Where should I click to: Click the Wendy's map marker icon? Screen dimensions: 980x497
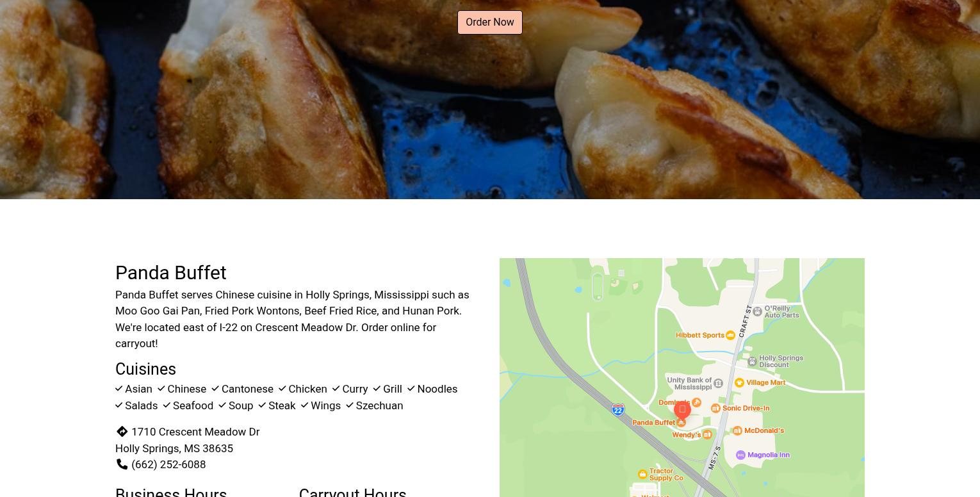(x=707, y=434)
